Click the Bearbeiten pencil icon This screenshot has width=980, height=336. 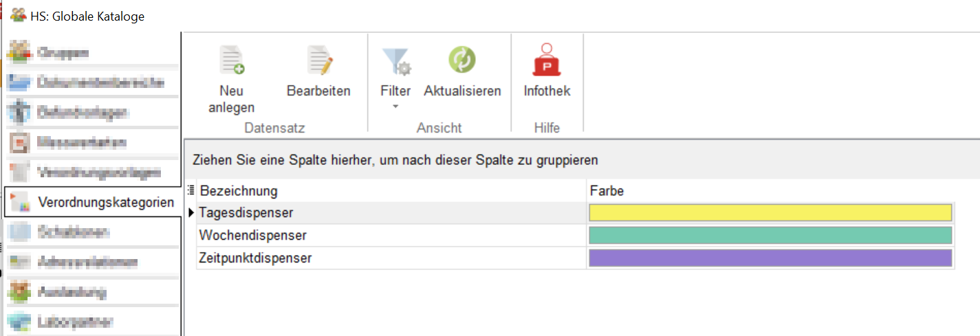[x=319, y=60]
